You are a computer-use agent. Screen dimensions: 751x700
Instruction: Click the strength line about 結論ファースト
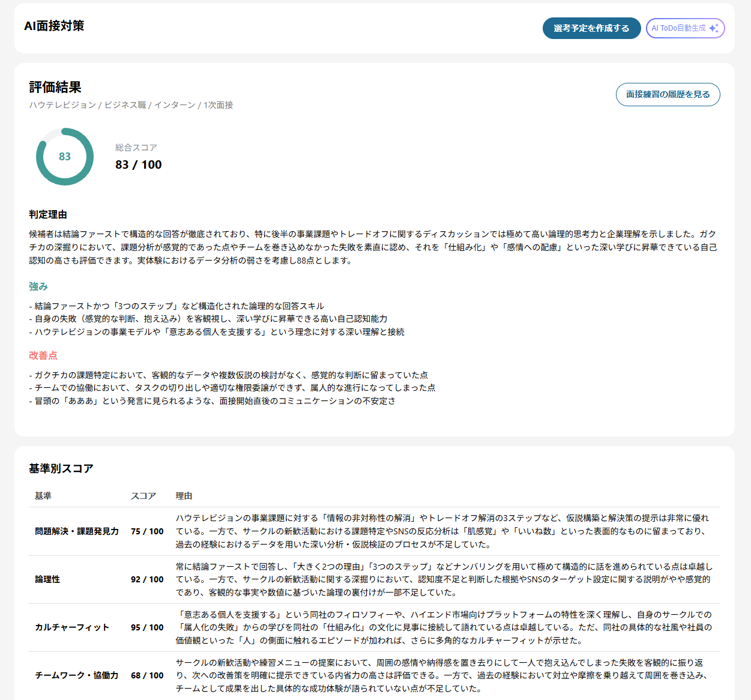176,306
